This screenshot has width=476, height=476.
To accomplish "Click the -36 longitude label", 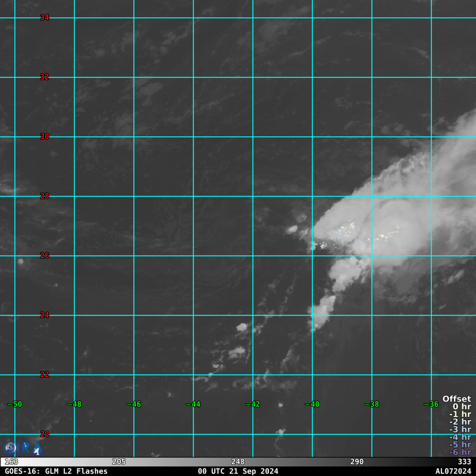I will 431,405.
